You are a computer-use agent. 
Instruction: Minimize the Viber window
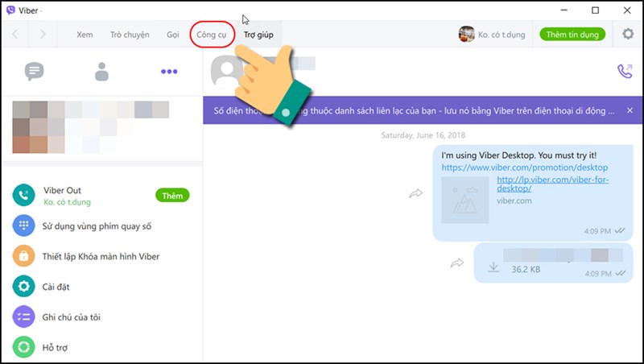(564, 10)
